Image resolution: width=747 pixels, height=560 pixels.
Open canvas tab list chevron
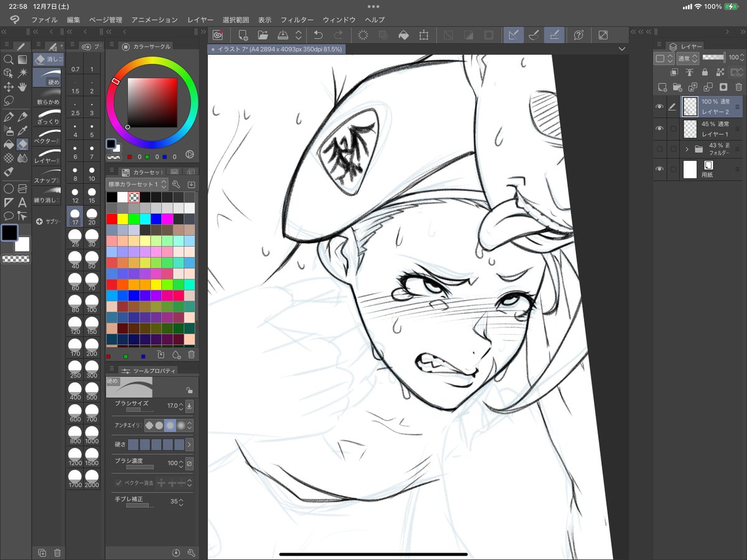click(622, 49)
